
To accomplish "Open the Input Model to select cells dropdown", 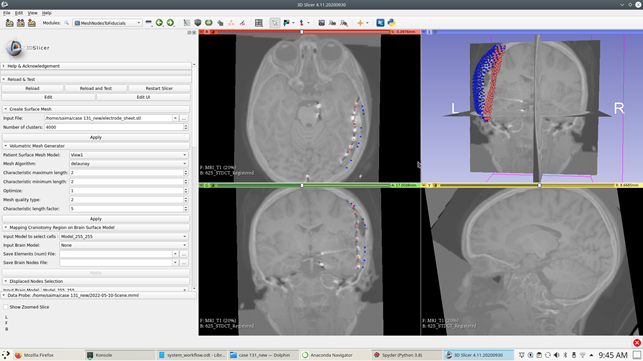I will [123, 236].
